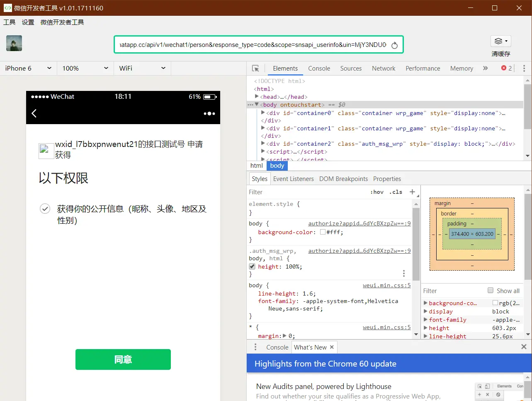Collapse the body element node
Screen dimensions: 532x401
click(257, 105)
